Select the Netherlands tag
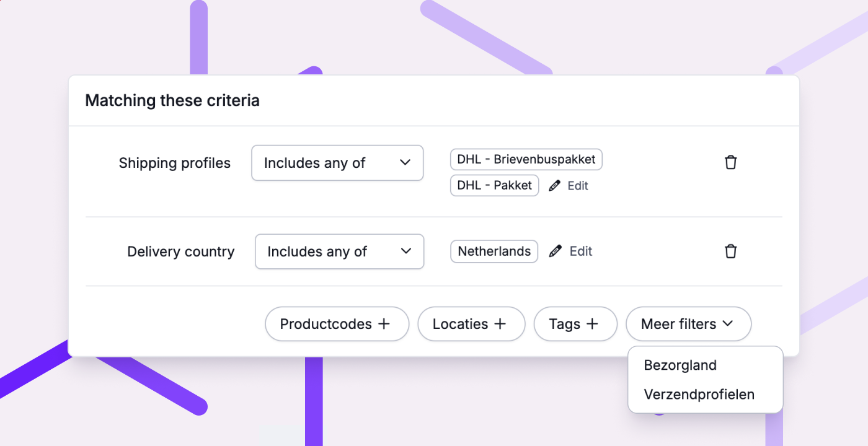This screenshot has height=446, width=868. pos(494,251)
